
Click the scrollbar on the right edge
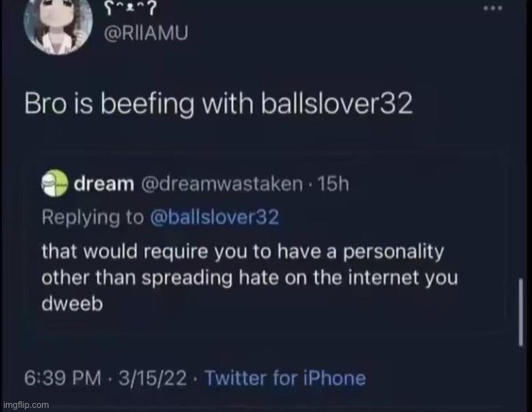point(520,312)
